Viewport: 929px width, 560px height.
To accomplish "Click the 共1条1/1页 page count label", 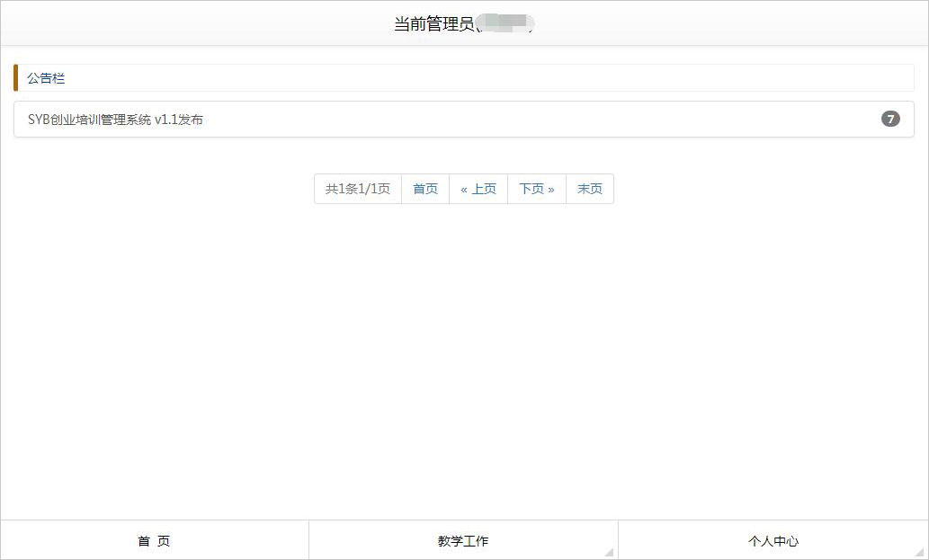I will pos(358,189).
